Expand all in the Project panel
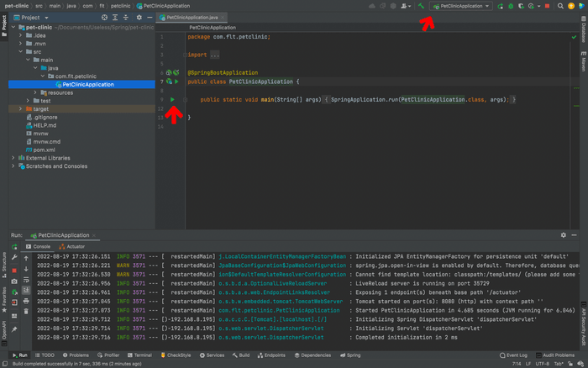The height and width of the screenshot is (368, 588). pyautogui.click(x=115, y=18)
